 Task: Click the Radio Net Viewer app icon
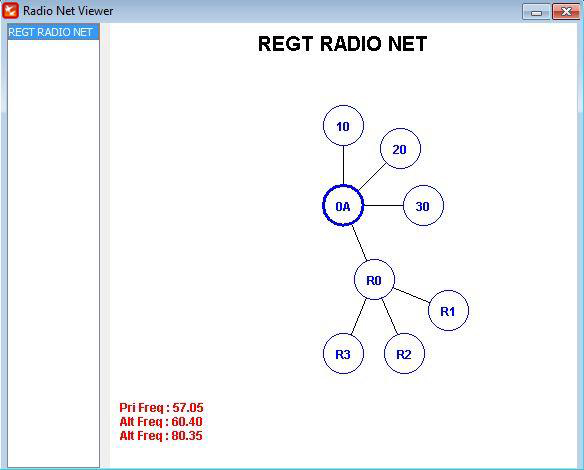(10, 10)
